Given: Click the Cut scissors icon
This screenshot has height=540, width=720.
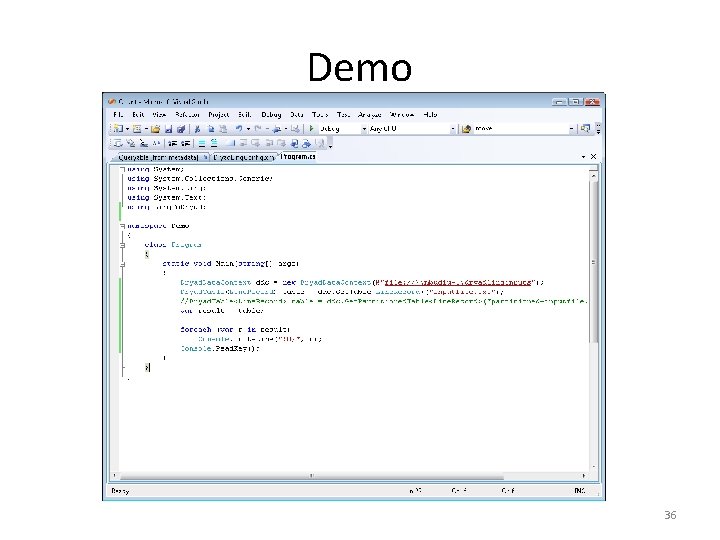Looking at the screenshot, I should coord(197,129).
